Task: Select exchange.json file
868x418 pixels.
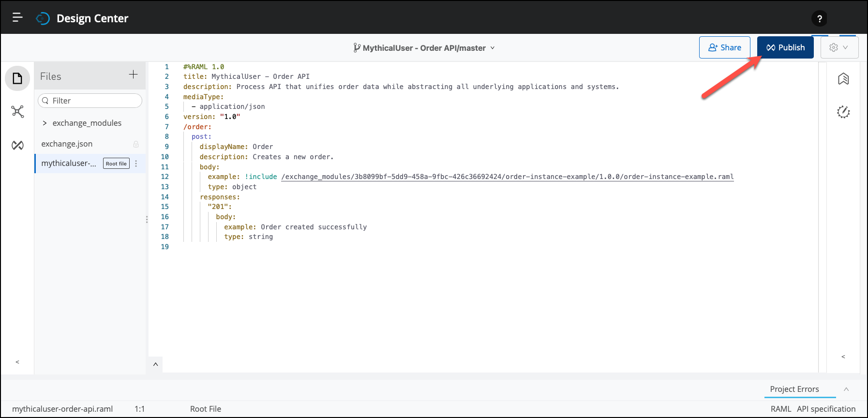Action: coord(67,144)
